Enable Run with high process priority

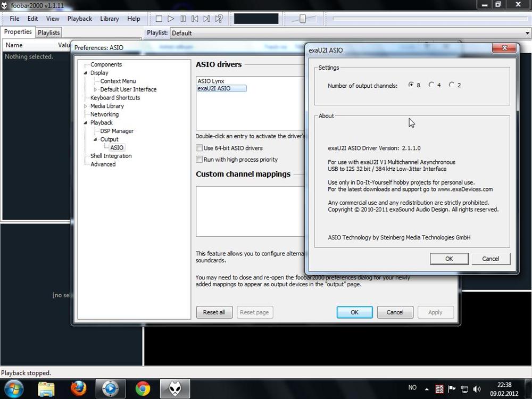(199, 160)
